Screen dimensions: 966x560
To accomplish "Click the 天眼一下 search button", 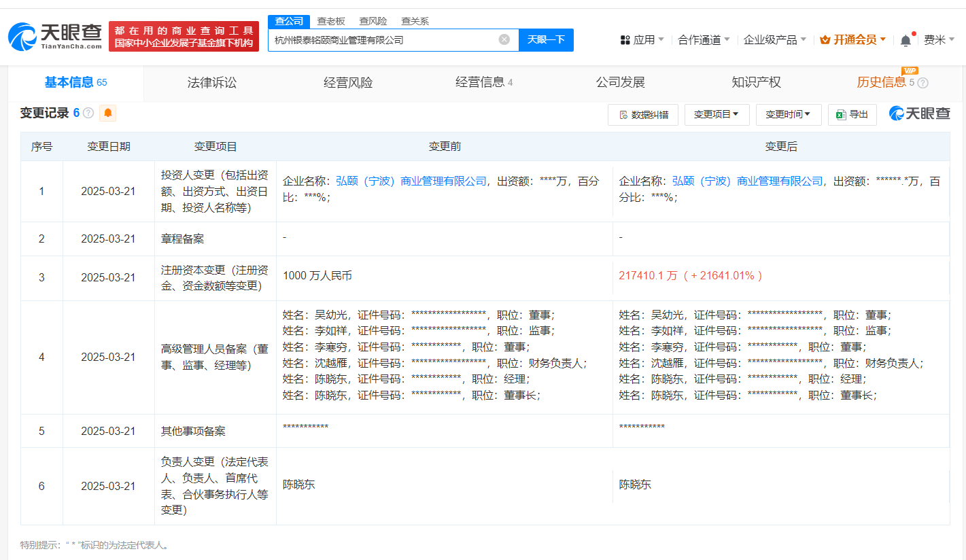I will tap(547, 40).
